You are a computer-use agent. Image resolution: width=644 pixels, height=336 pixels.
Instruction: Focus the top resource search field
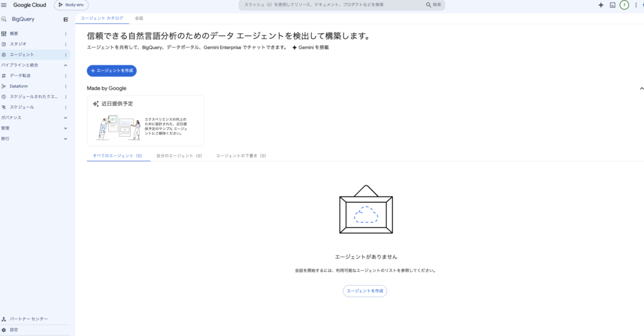(333, 5)
